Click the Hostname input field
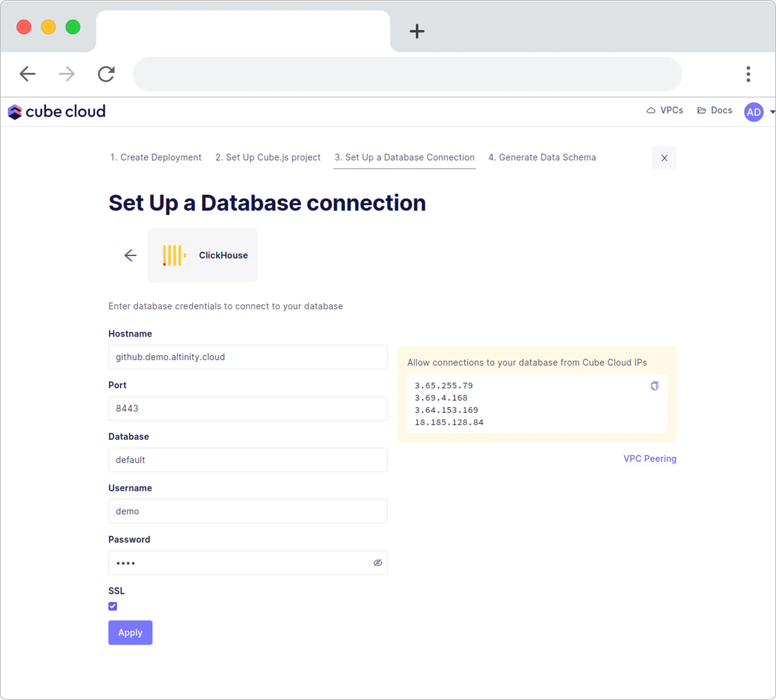The image size is (776, 700). click(x=248, y=357)
